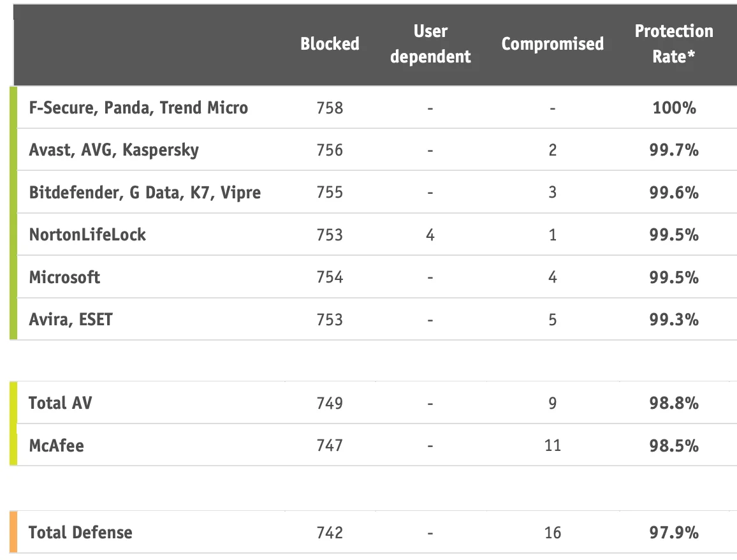Click the 97.9% protection rate cell
737x560 pixels.
pos(674,533)
